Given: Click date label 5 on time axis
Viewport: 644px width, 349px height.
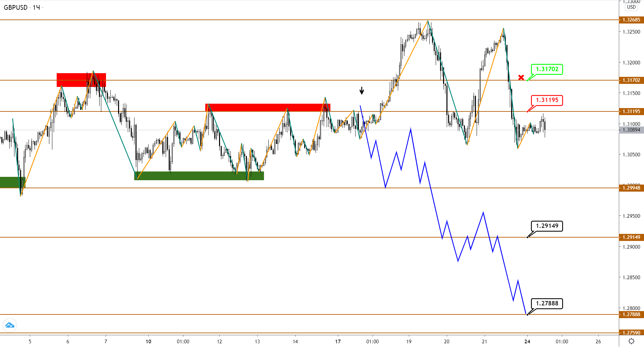Looking at the screenshot, I should (30, 342).
